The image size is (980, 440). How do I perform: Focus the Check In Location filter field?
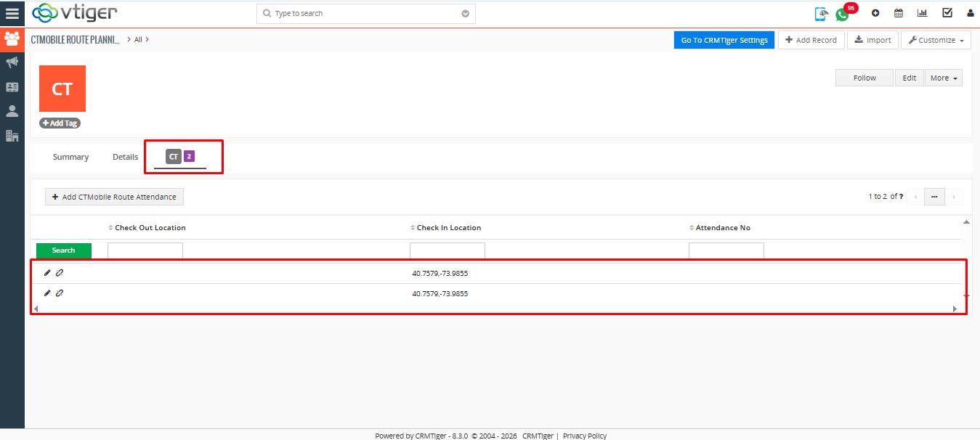click(448, 250)
